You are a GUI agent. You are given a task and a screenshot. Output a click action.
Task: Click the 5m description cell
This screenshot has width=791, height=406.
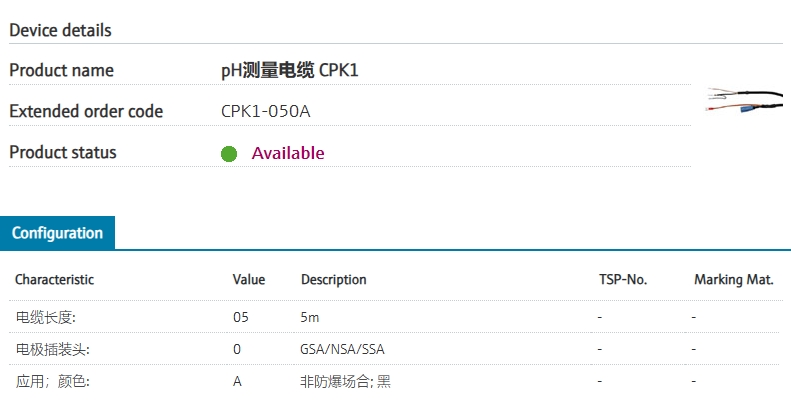tap(310, 317)
